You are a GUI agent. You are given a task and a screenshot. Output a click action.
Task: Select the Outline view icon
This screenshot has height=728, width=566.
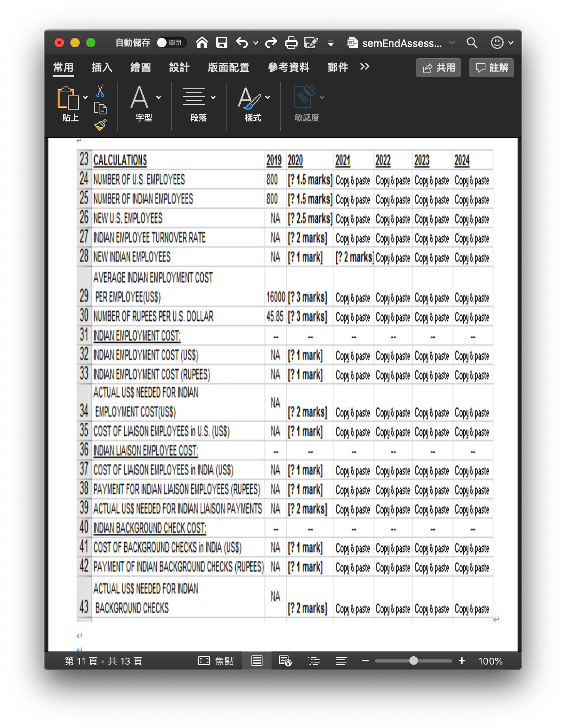(x=314, y=661)
